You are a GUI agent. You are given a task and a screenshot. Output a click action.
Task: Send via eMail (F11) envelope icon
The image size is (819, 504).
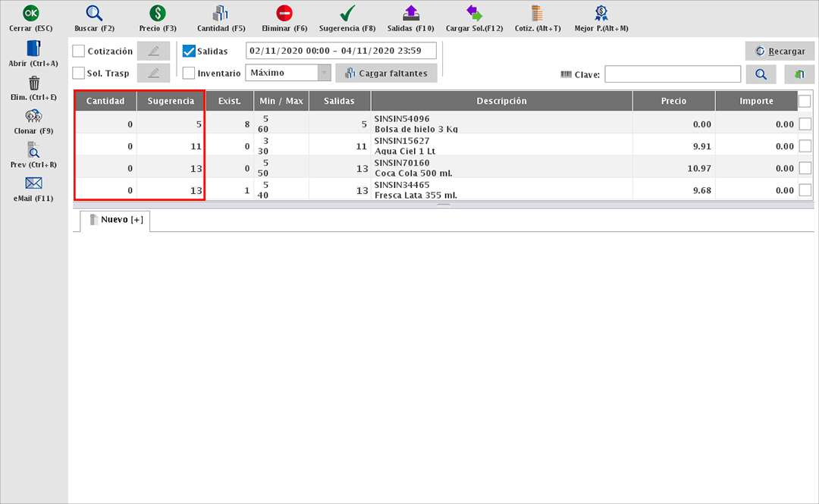33,183
